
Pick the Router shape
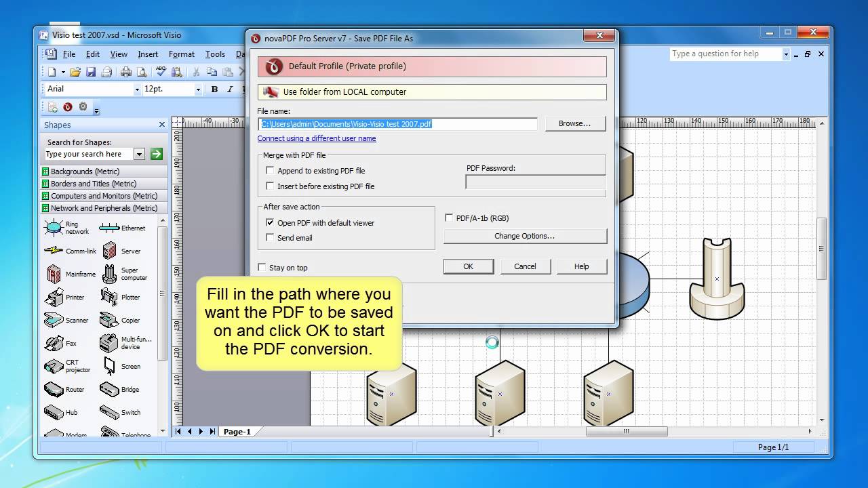pyautogui.click(x=64, y=389)
